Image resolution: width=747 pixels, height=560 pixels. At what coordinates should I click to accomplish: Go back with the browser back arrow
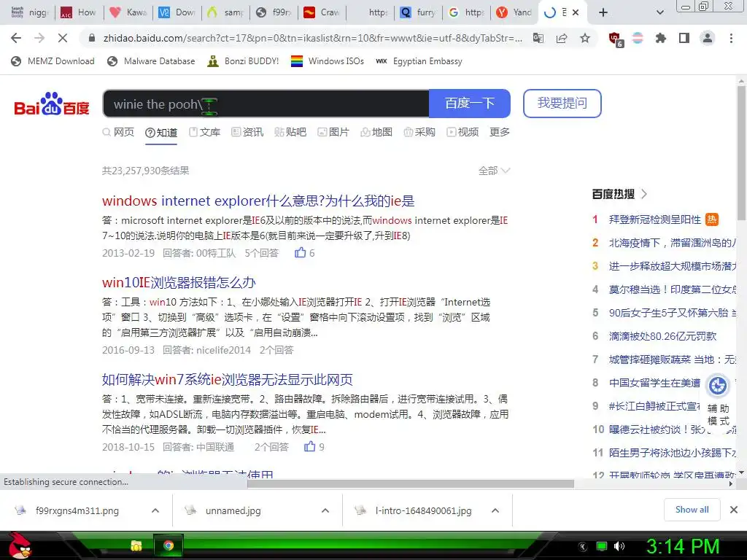(16, 38)
